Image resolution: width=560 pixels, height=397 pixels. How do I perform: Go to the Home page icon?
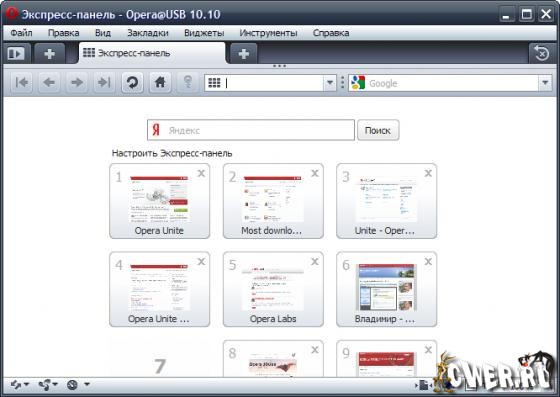click(x=160, y=83)
